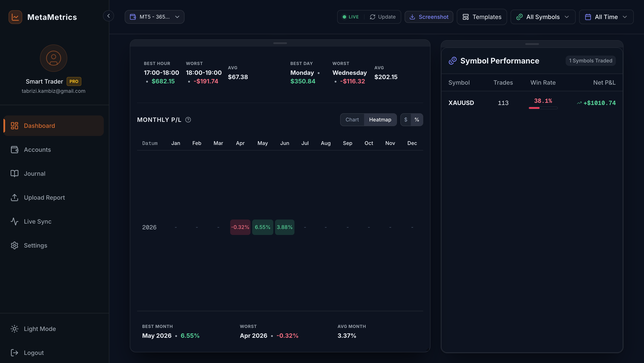This screenshot has height=363, width=644.
Task: Click the tabrizi.kambiz@gmail.com email text
Action: (54, 91)
